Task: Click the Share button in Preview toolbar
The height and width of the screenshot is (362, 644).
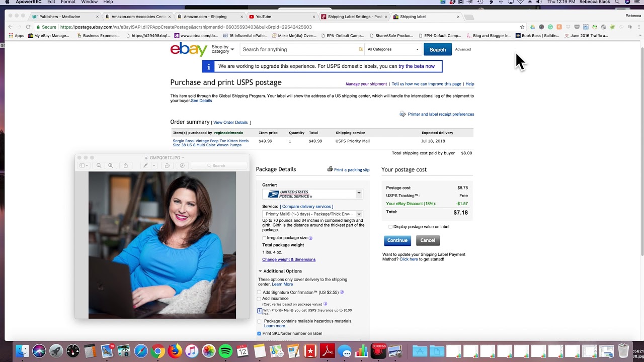Action: point(126,165)
